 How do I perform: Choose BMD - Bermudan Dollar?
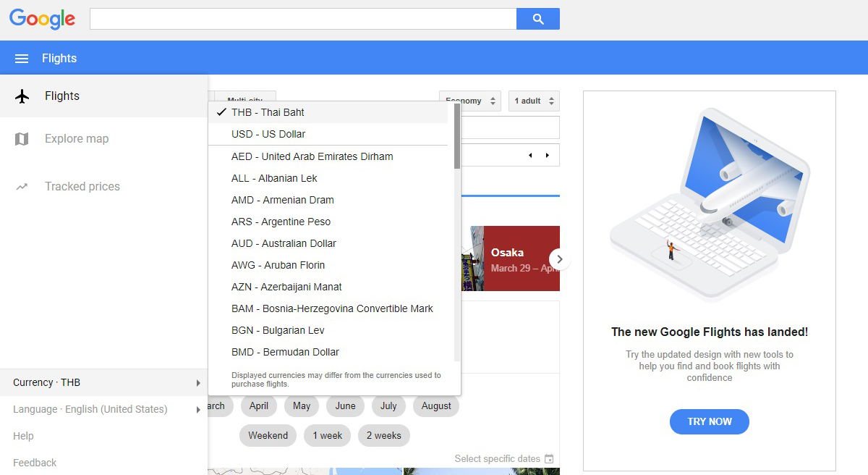pyautogui.click(x=328, y=352)
